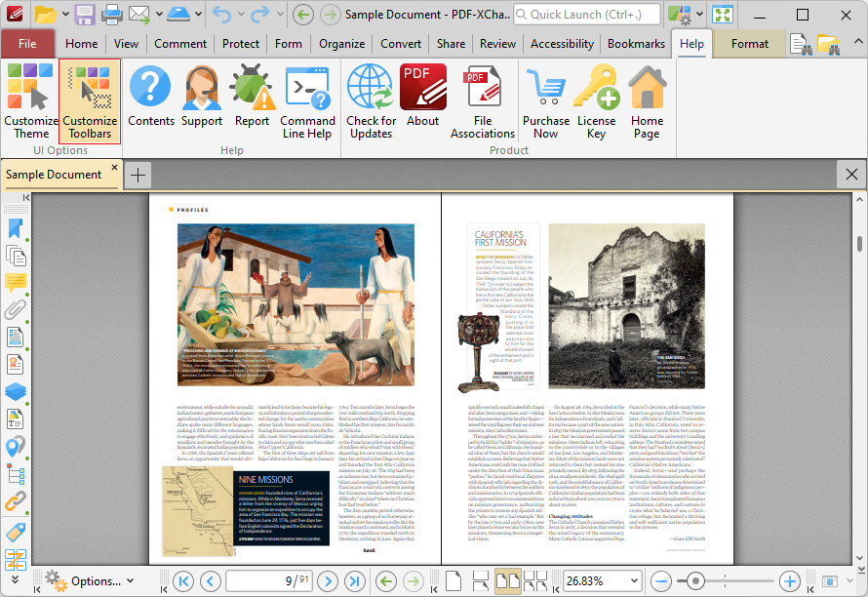
Task: Click the zoom in plus button
Action: (789, 581)
